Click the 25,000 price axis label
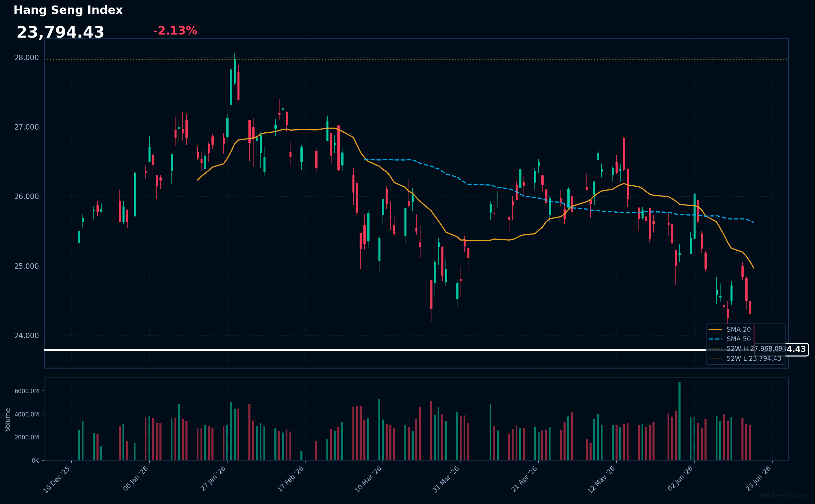Viewport: 815px width, 504px height. (27, 266)
